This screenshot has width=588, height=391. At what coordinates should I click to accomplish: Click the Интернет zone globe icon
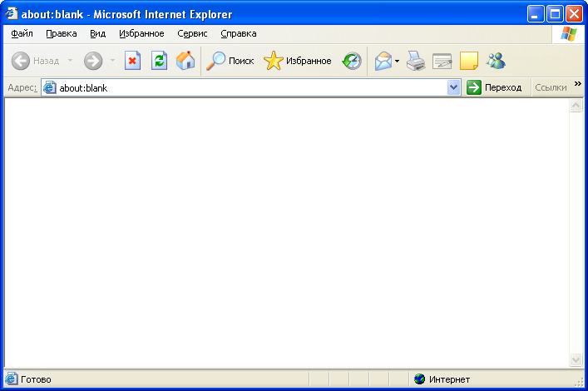[x=420, y=379]
